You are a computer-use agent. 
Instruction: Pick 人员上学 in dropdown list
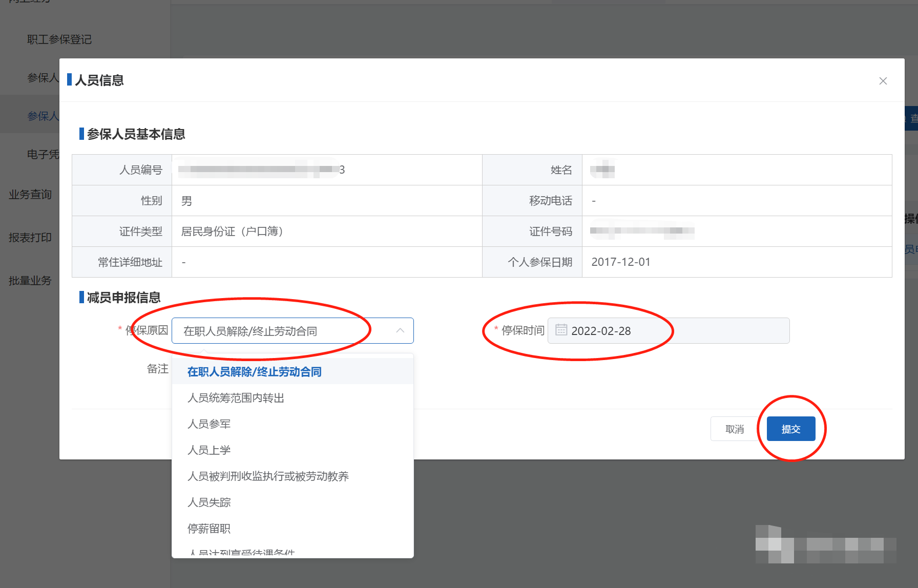pos(209,450)
